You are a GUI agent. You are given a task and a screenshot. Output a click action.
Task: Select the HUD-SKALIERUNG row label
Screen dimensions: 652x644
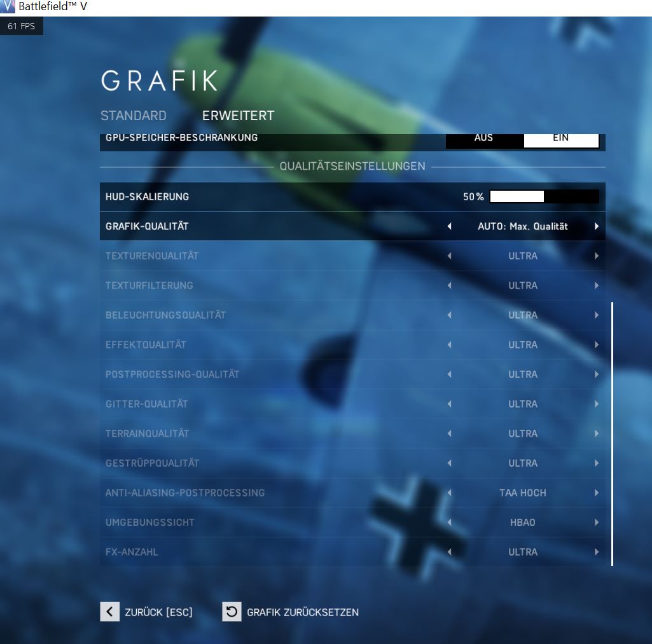147,196
